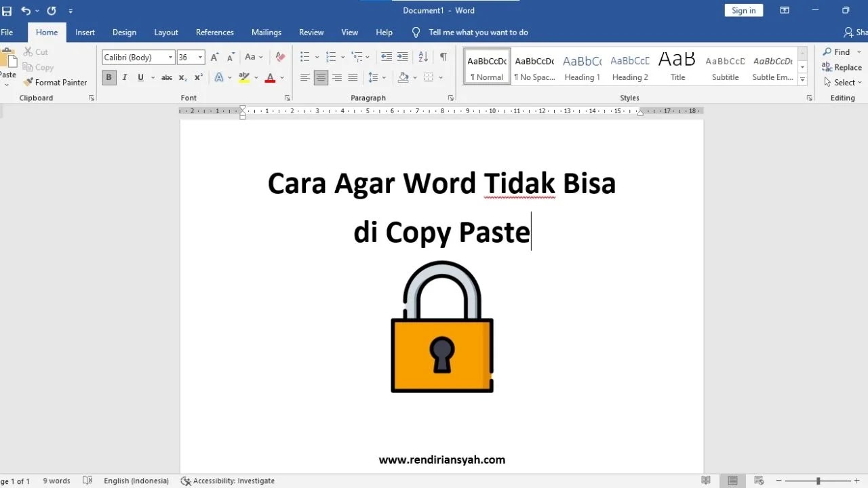Click Accessibility: Investigate in status bar
Screen dimensions: 868x488
(228, 481)
